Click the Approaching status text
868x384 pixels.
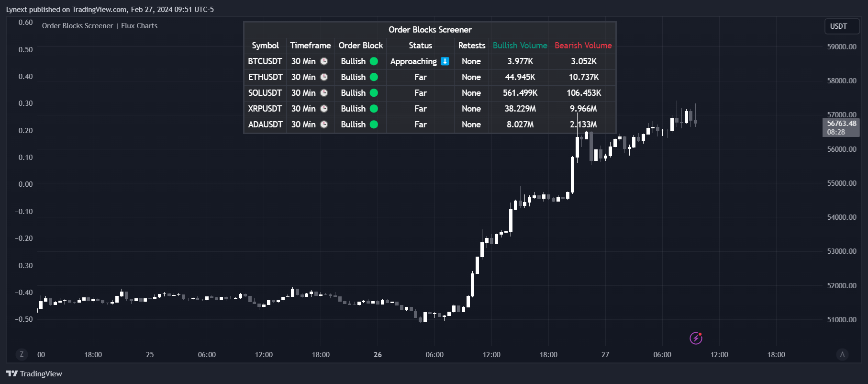(413, 61)
